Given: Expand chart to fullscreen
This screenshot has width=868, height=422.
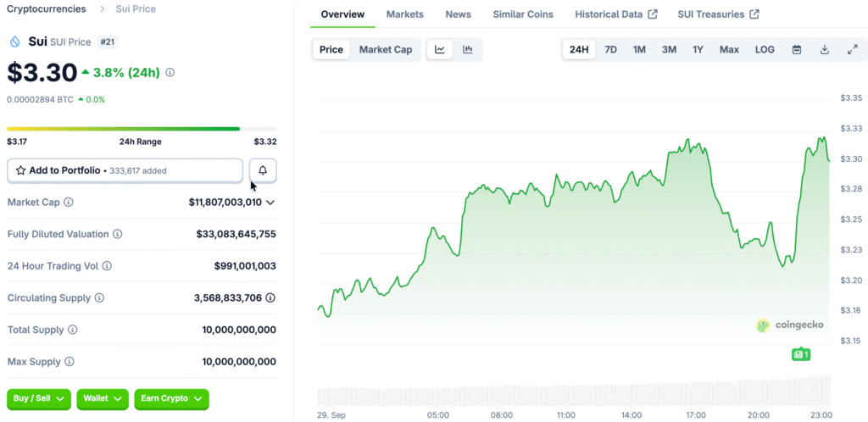Looking at the screenshot, I should click(852, 49).
